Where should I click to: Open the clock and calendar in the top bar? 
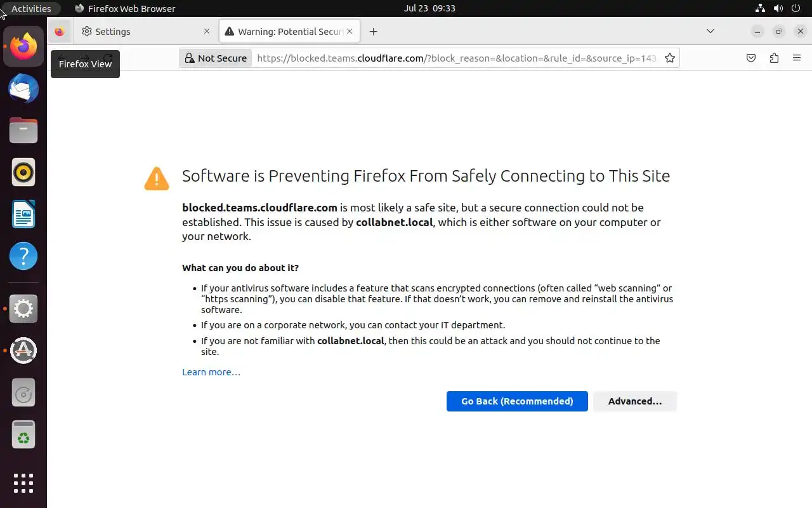(429, 8)
